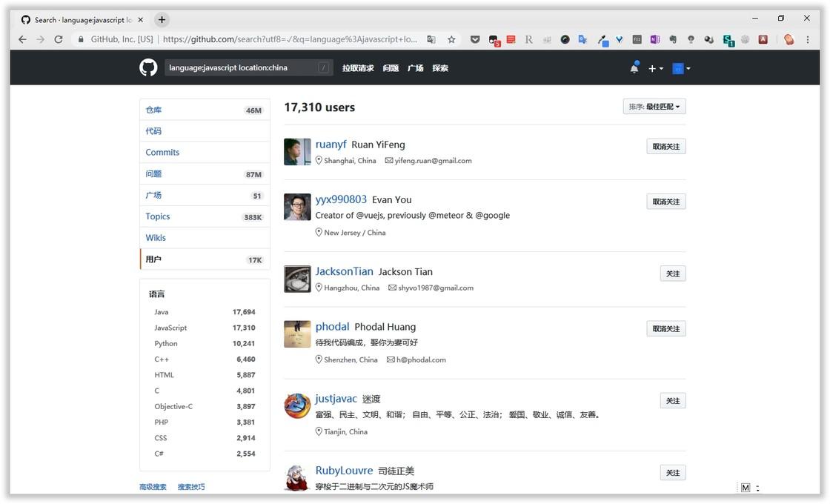Image resolution: width=830 pixels, height=504 pixels.
Task: Open the 高级搜索 advanced search link
Action: (x=153, y=486)
